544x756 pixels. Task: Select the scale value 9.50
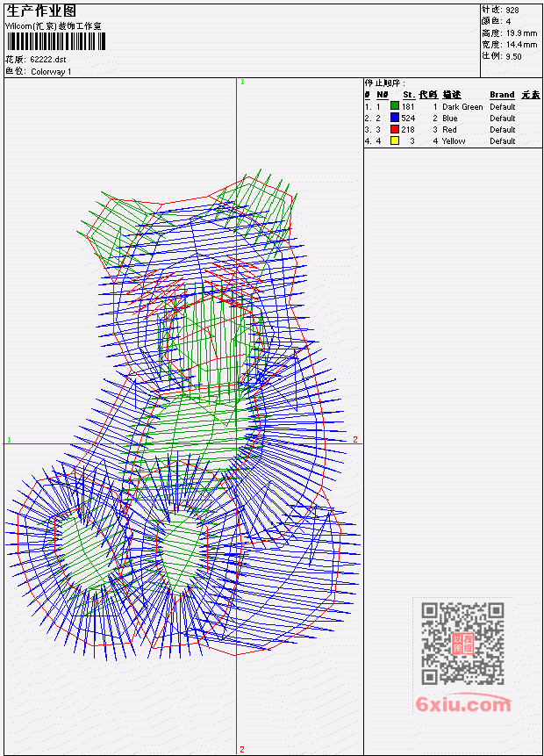click(x=513, y=56)
